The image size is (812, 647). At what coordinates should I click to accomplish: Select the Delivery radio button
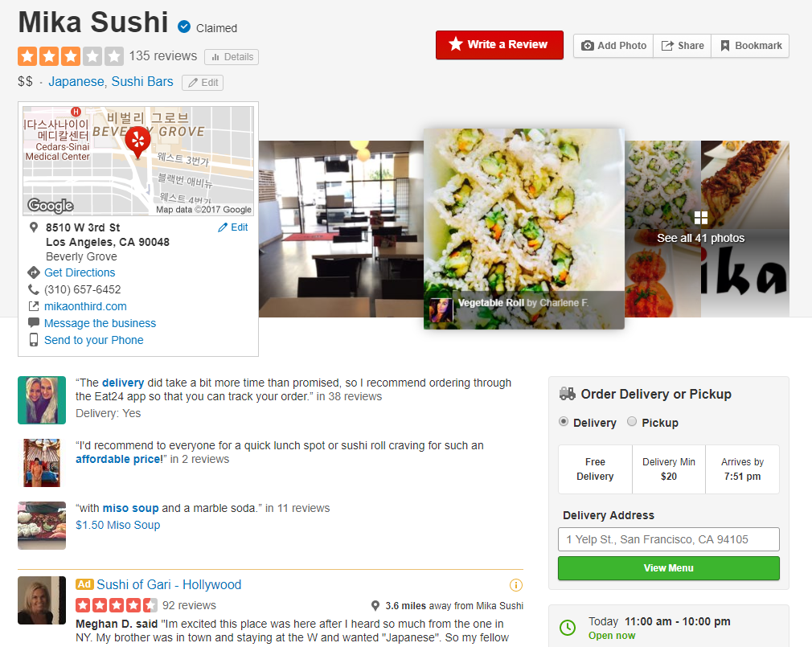[564, 421]
